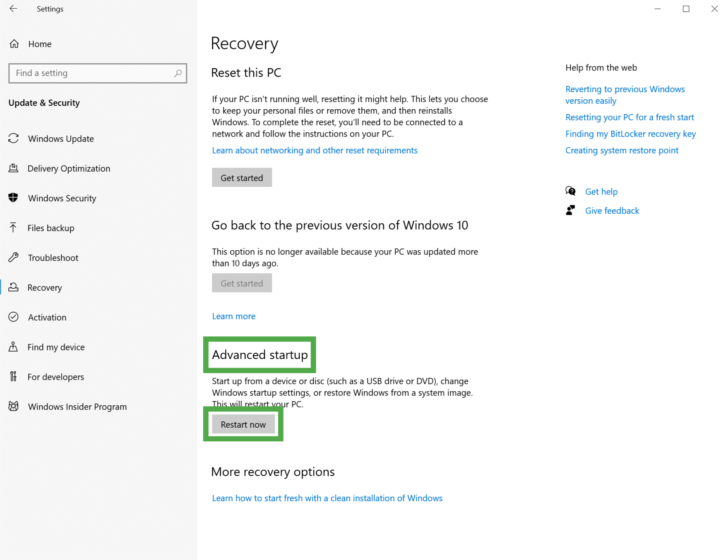Screen dimensions: 728x560
Task: Click the Get help chat icon
Action: pos(570,191)
